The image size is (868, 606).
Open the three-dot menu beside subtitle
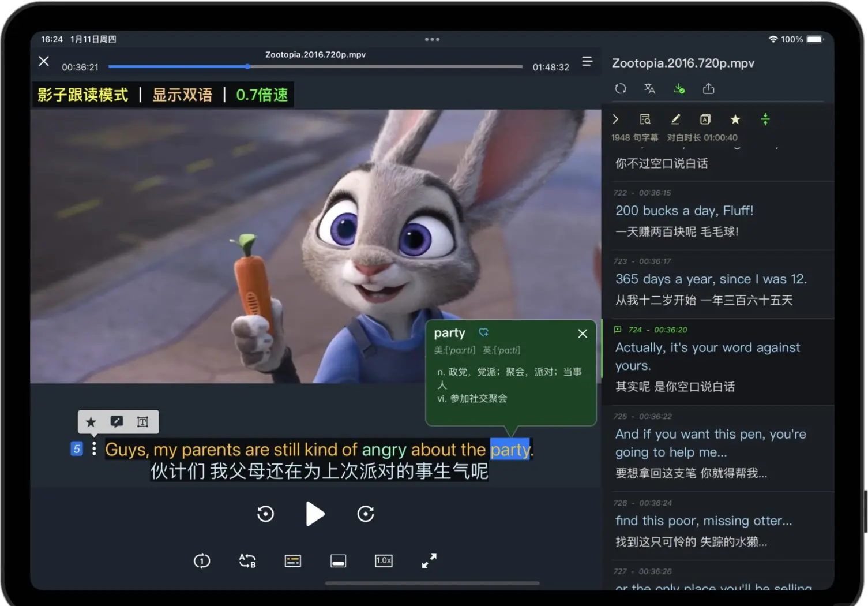click(x=94, y=449)
